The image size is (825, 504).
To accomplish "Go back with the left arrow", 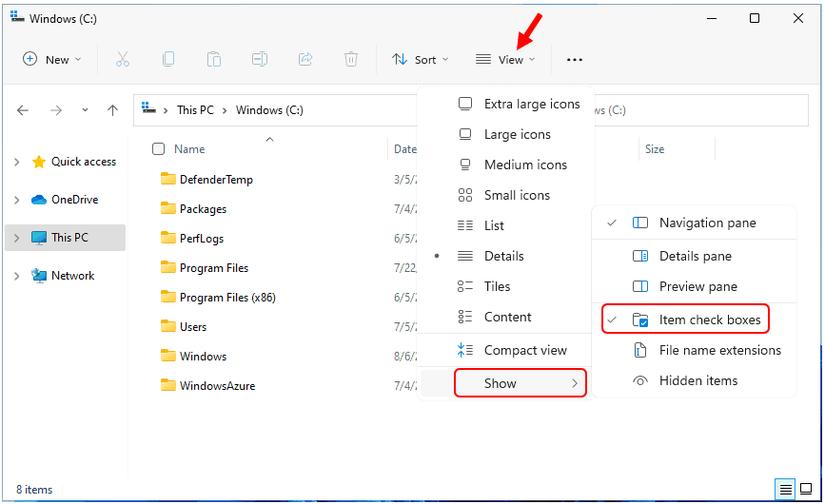I will click(23, 110).
